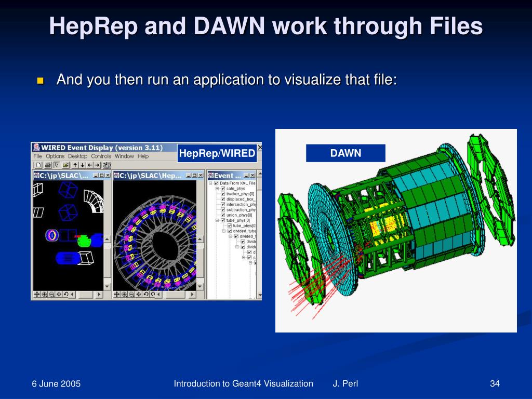
Task: Select center tool in C:\jp\SLAC\Hep... view
Action: [138, 294]
